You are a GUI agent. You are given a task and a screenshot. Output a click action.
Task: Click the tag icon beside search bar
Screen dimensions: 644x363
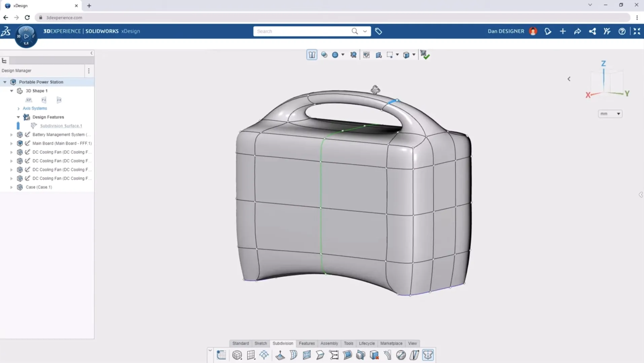tap(379, 31)
